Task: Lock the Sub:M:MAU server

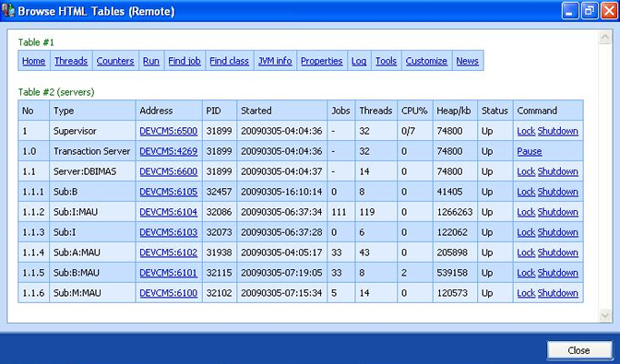Action: click(x=526, y=293)
